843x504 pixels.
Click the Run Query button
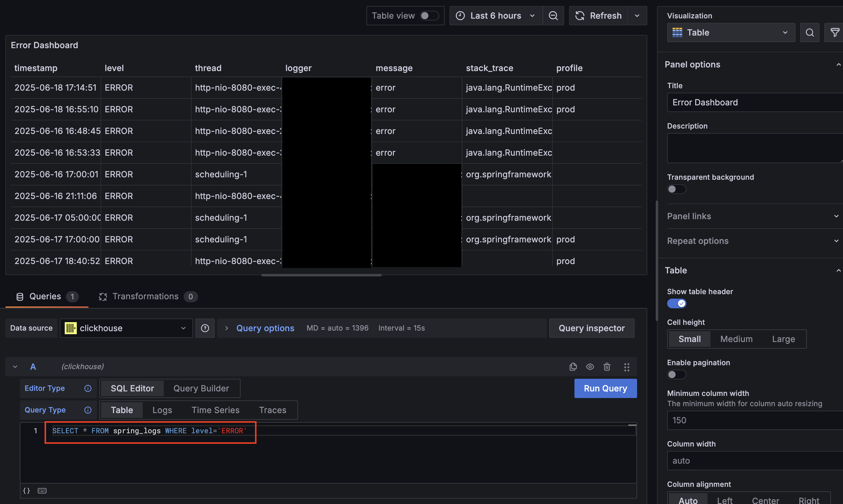(x=605, y=388)
